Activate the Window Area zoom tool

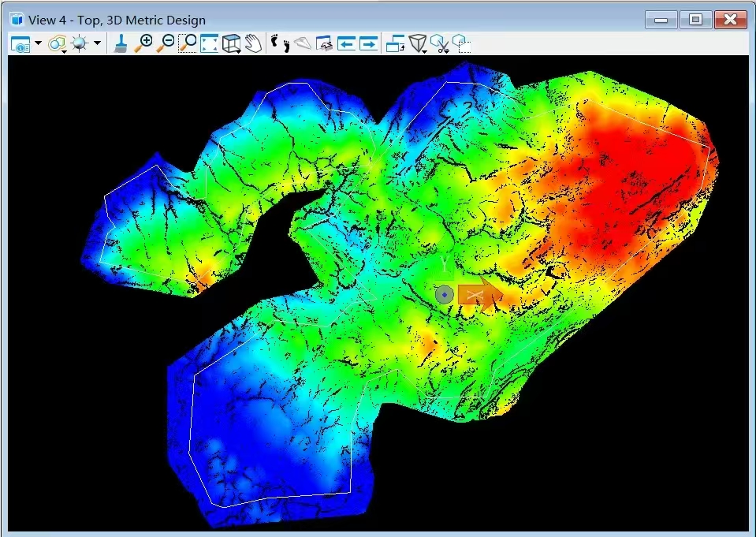[x=188, y=44]
